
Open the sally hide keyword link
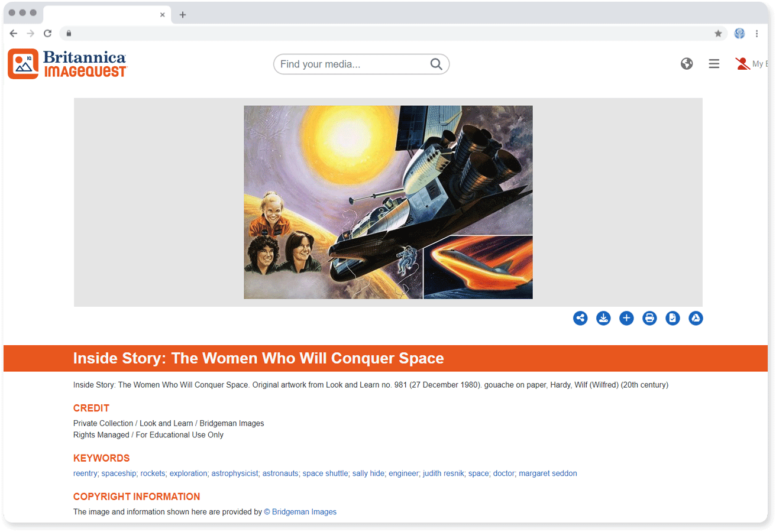pos(368,473)
